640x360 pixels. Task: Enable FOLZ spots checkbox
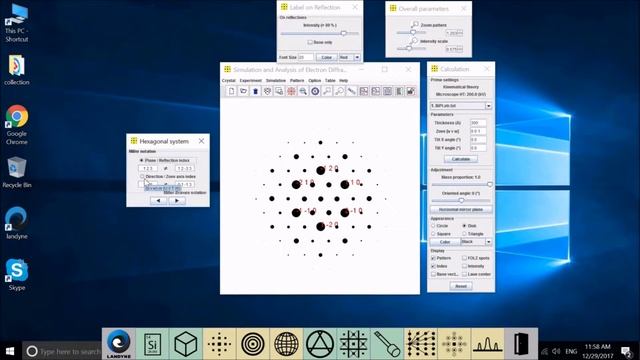tap(464, 258)
